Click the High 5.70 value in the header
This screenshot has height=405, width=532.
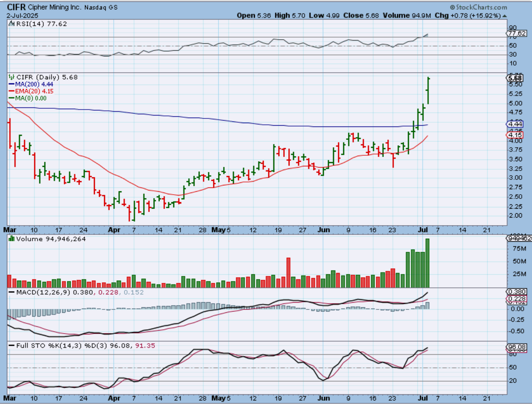(x=290, y=16)
